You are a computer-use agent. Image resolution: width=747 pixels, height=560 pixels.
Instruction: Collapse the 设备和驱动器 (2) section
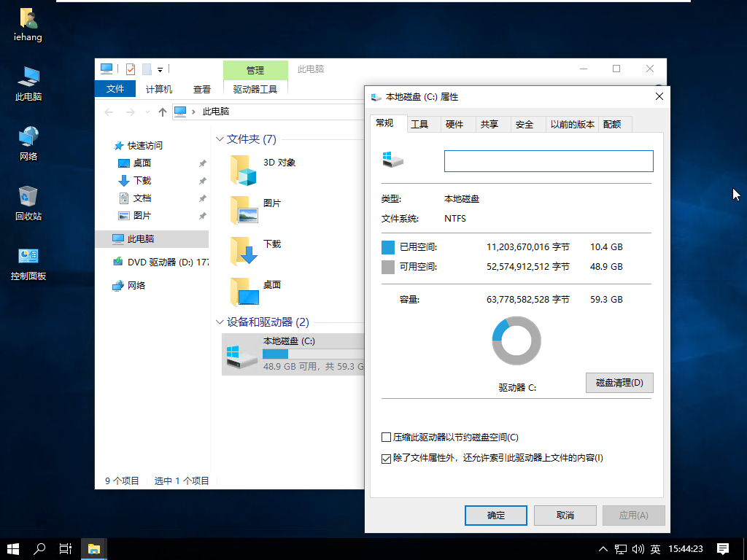[x=220, y=322]
